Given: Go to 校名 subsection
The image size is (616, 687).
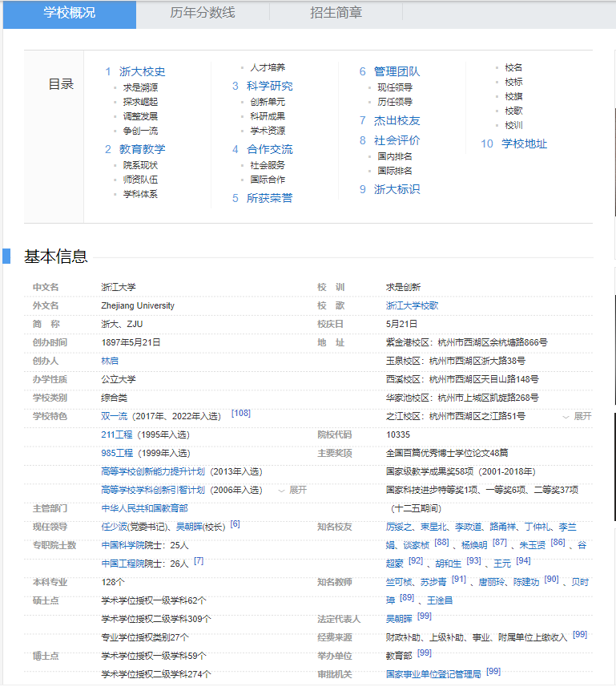Looking at the screenshot, I should click(x=513, y=68).
